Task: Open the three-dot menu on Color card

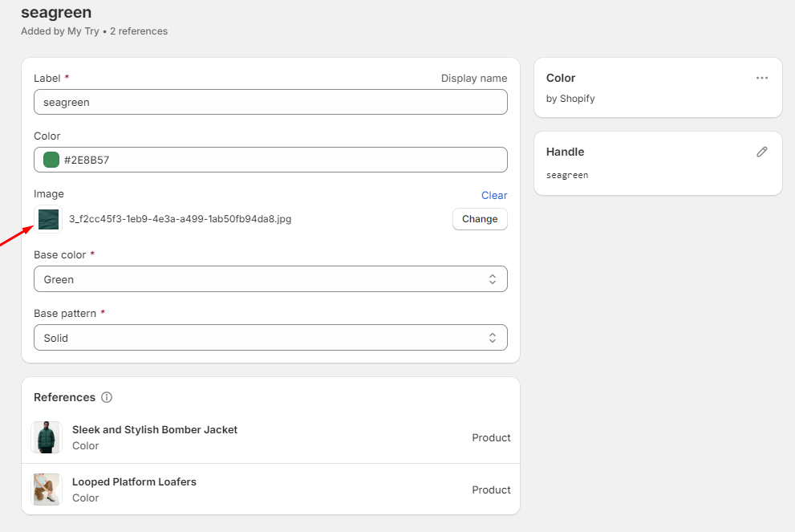Action: 762,78
